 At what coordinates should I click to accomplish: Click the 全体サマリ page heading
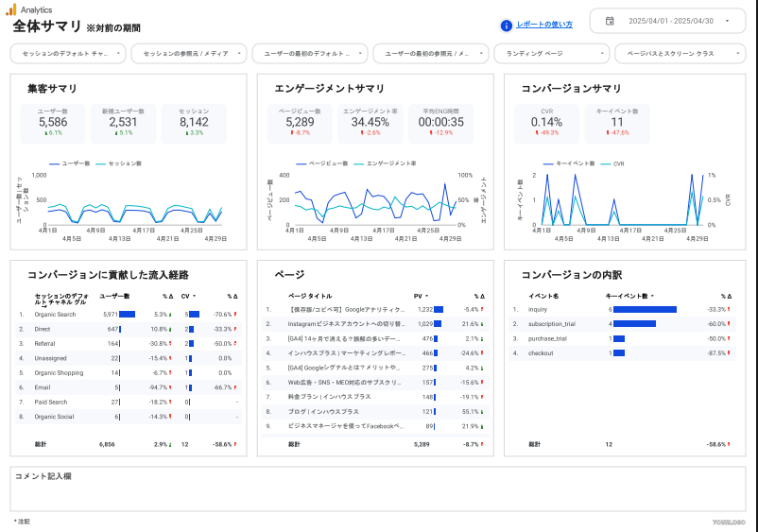pyautogui.click(x=47, y=26)
